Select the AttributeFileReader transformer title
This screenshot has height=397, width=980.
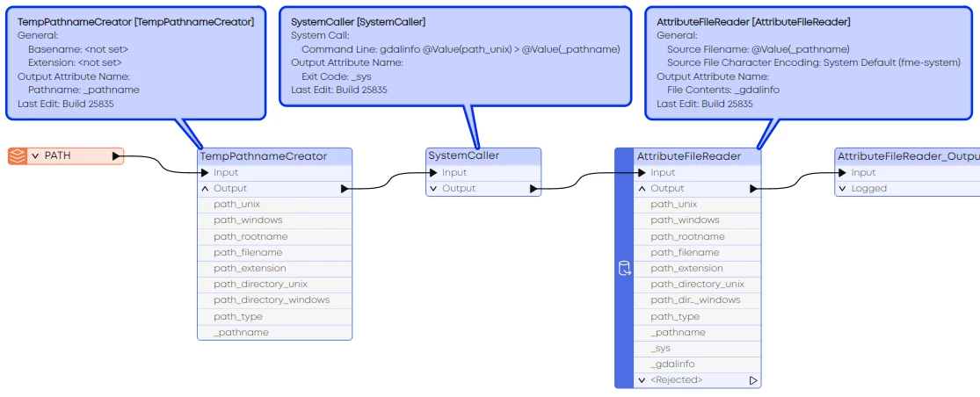point(689,156)
